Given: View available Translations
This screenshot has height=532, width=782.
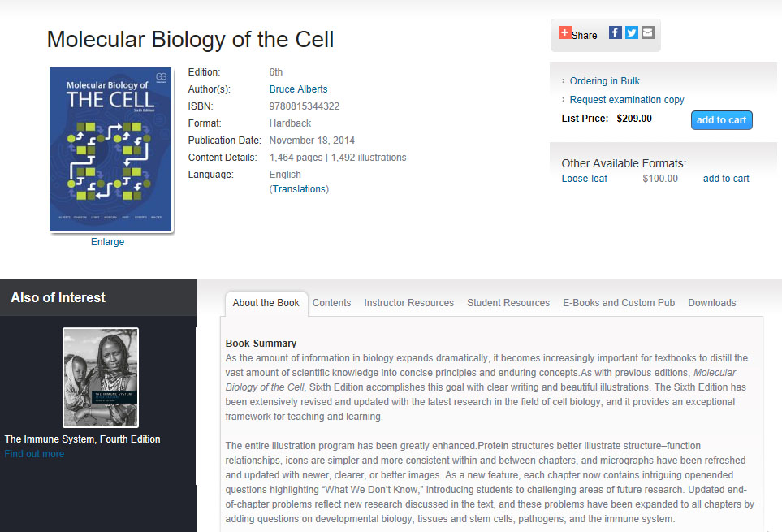Looking at the screenshot, I should (300, 189).
